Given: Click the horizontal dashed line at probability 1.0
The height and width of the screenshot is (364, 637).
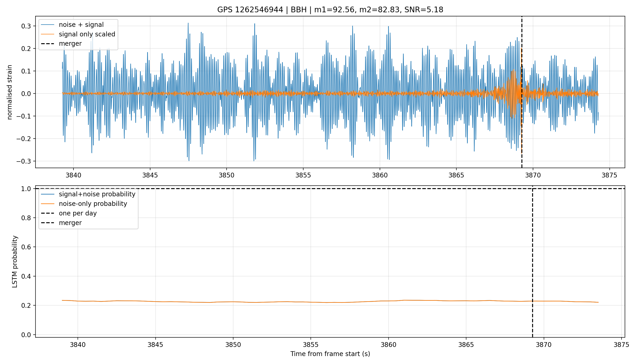Looking at the screenshot, I should coord(330,189).
